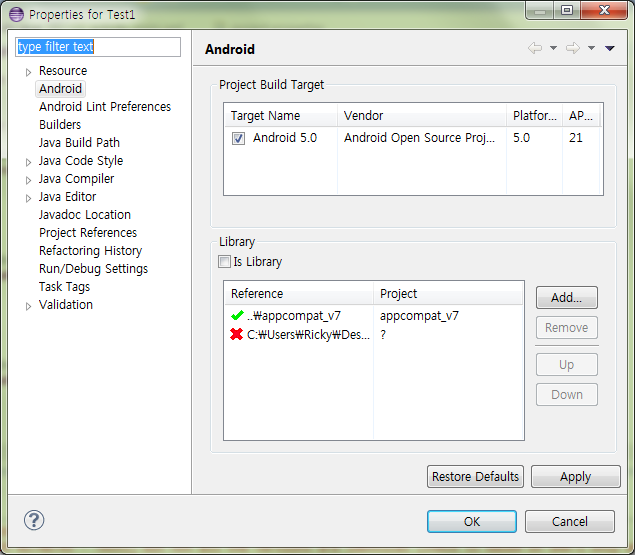The height and width of the screenshot is (555, 635).
Task: Click the API level column header
Action: (x=581, y=115)
